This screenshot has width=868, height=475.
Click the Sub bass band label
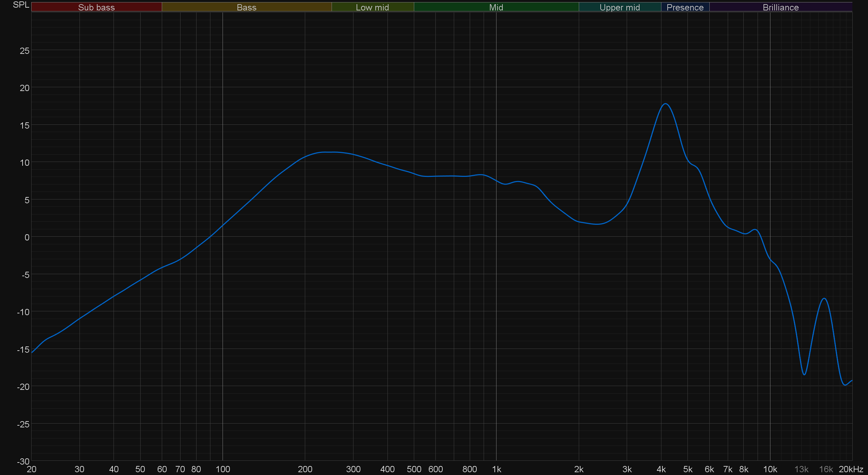click(x=96, y=7)
